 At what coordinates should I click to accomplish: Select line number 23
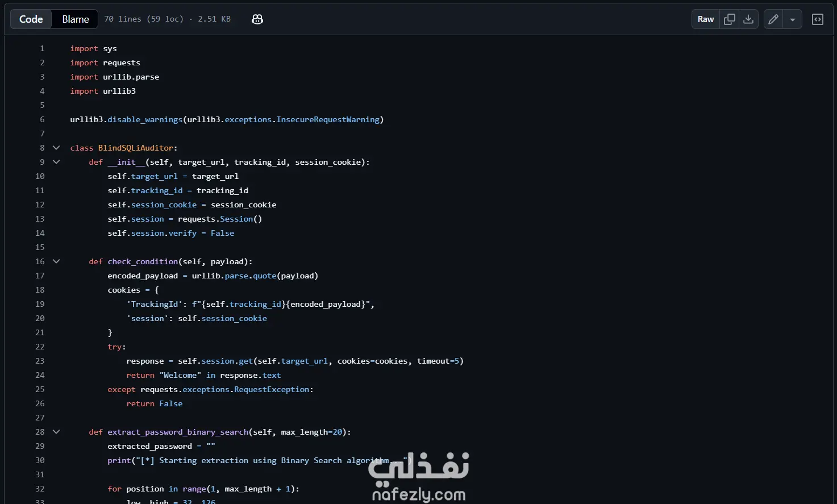(x=40, y=361)
